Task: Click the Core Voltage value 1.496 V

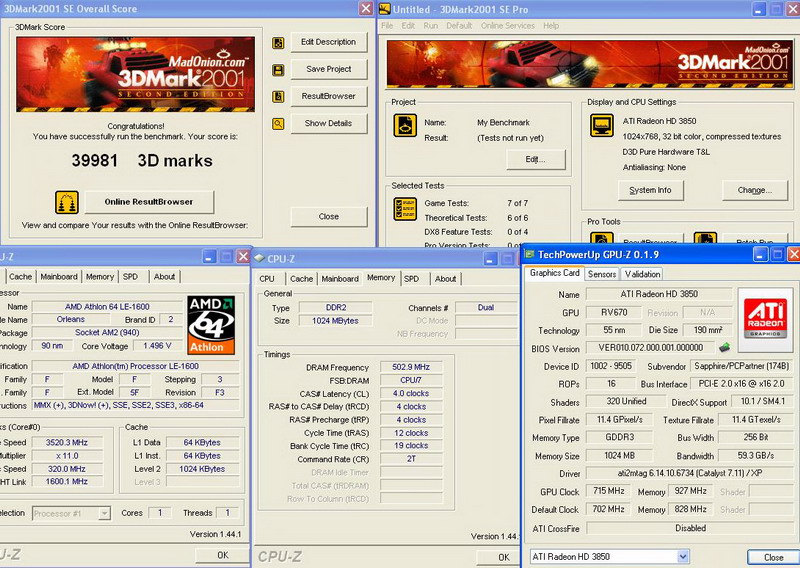Action: 157,346
